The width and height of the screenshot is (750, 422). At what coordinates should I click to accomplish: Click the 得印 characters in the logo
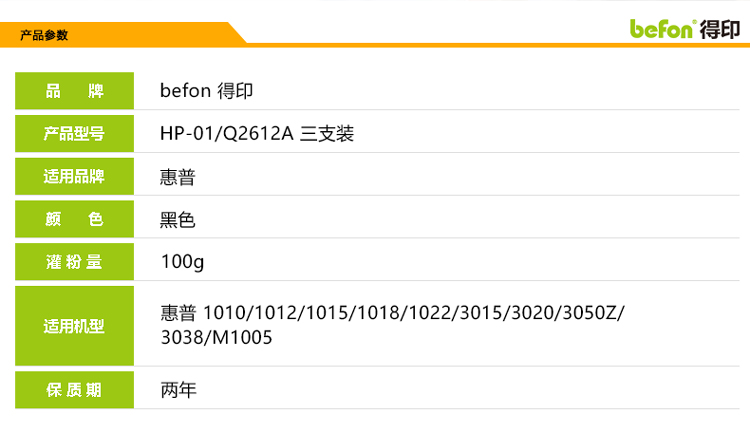[719, 29]
